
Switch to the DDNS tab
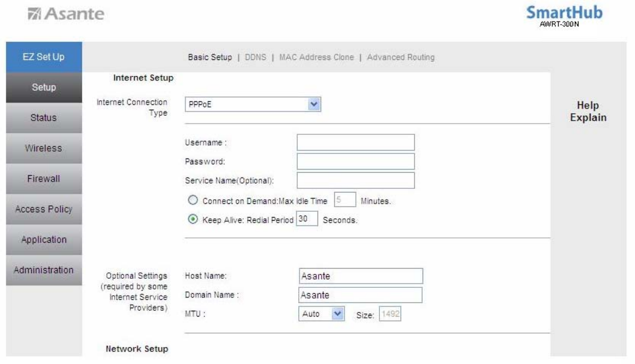pos(256,58)
